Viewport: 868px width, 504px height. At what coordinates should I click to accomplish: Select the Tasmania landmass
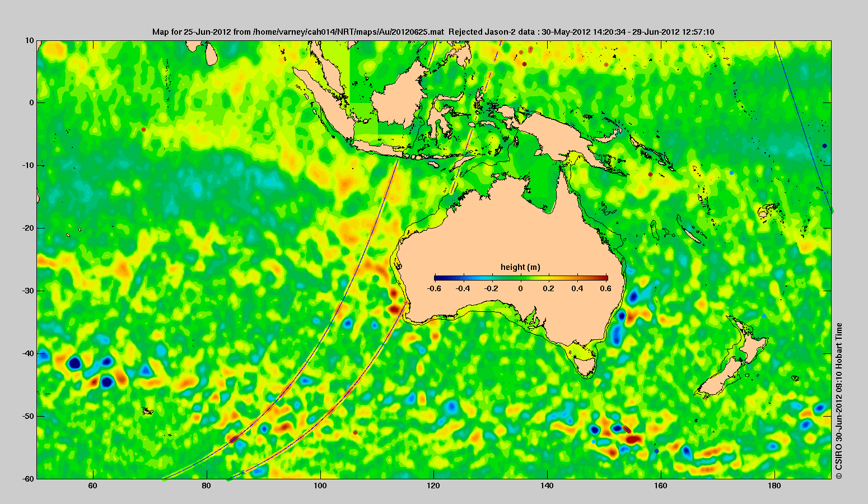click(586, 365)
